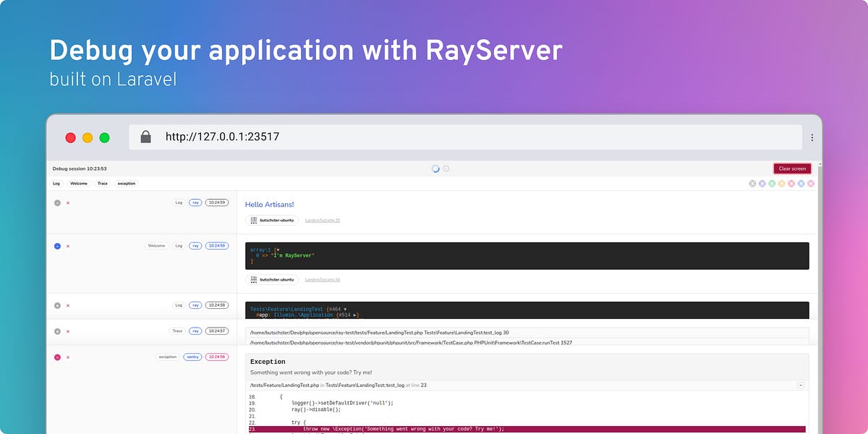
Task: Filter by the green color circle
Action: tap(772, 184)
